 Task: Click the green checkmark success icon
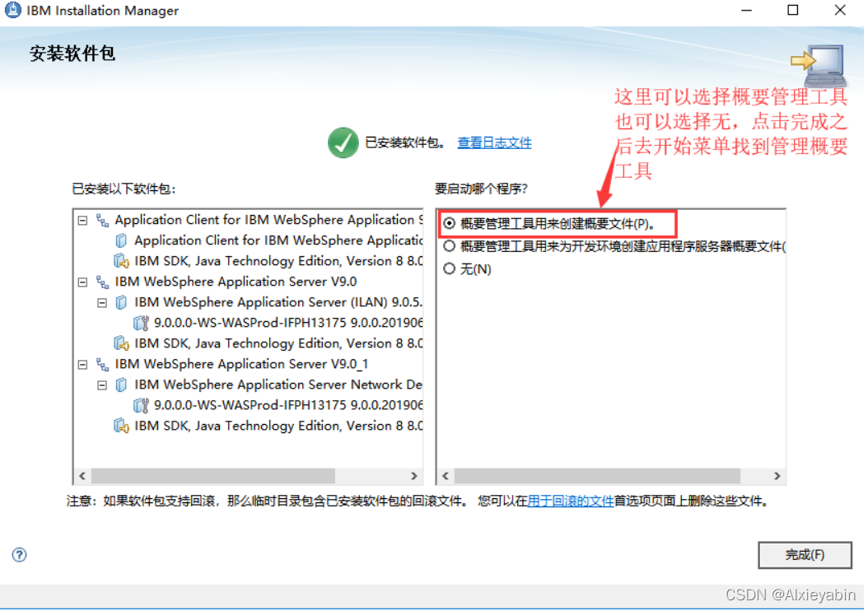point(343,142)
